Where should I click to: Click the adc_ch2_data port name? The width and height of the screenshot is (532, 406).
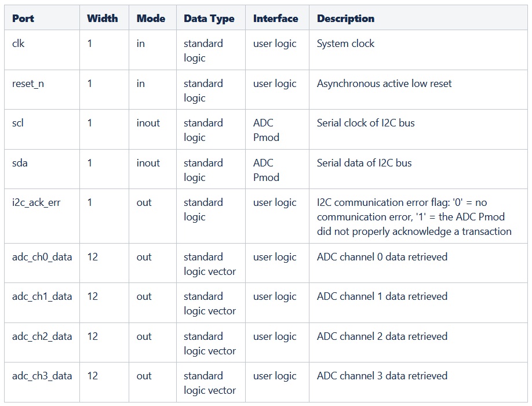coord(42,336)
